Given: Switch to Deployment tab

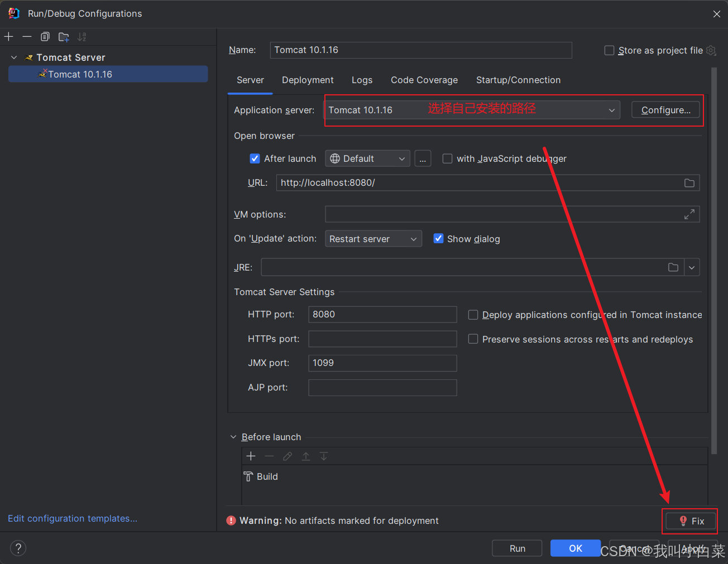Looking at the screenshot, I should tap(308, 80).
